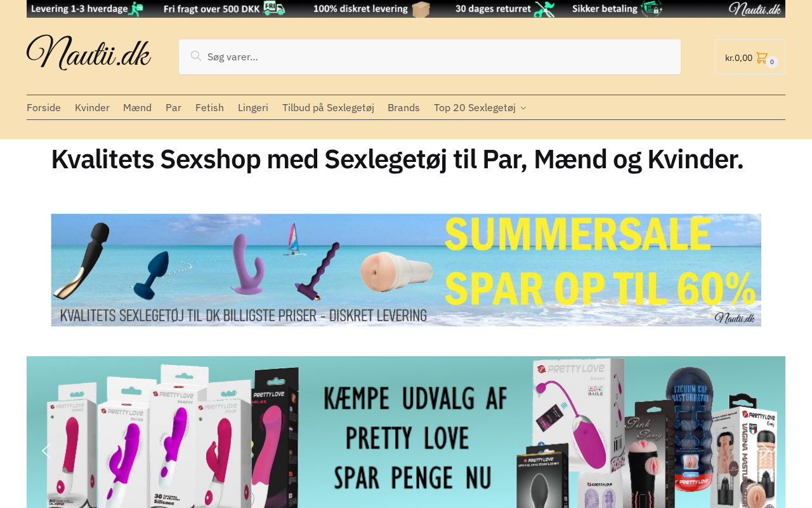Image resolution: width=812 pixels, height=508 pixels.
Task: Click the Nautii.dk logo
Action: 89,53
